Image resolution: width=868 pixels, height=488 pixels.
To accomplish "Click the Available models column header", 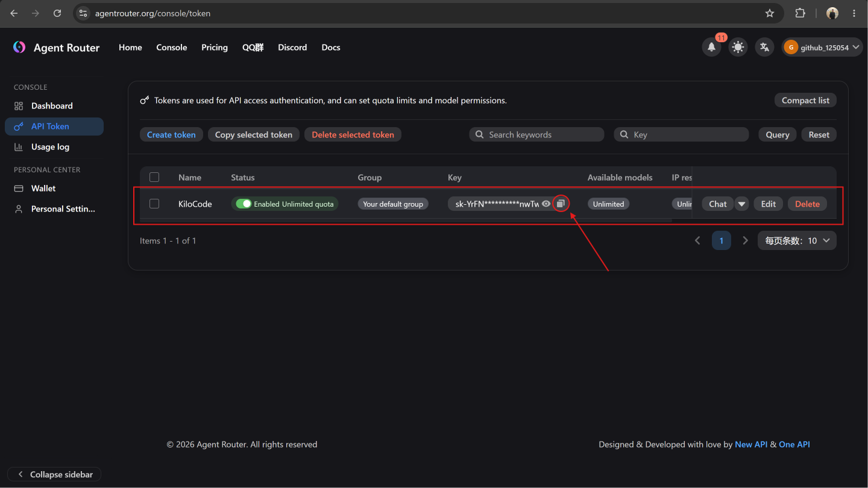I will click(620, 178).
